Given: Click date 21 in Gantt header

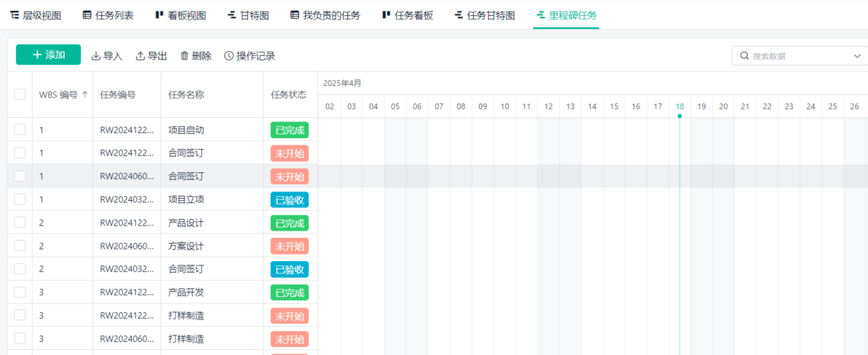Looking at the screenshot, I should [x=745, y=106].
